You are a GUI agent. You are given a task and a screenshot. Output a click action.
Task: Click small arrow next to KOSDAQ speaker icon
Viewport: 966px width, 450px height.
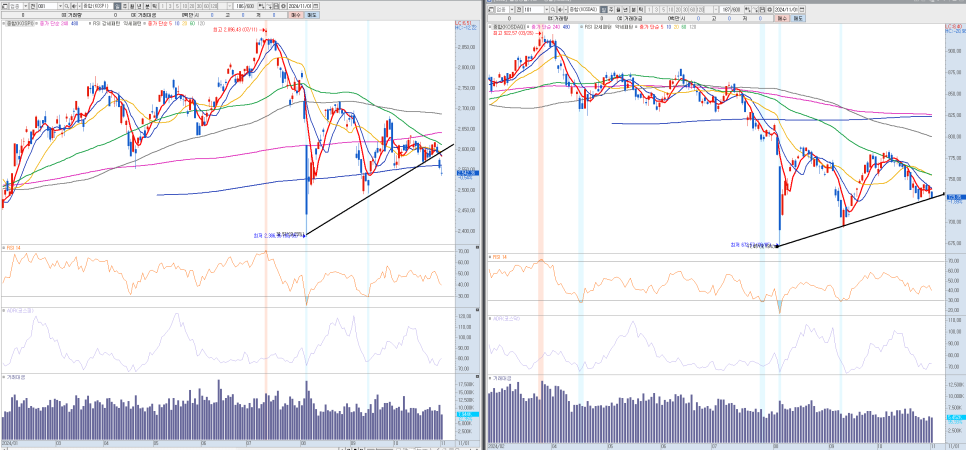pyautogui.click(x=566, y=9)
